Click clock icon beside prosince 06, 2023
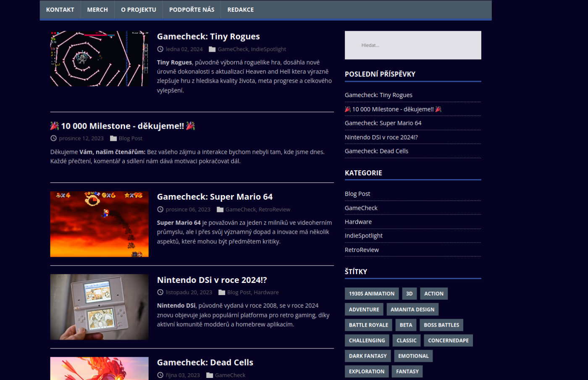This screenshot has height=380, width=588. tap(160, 209)
